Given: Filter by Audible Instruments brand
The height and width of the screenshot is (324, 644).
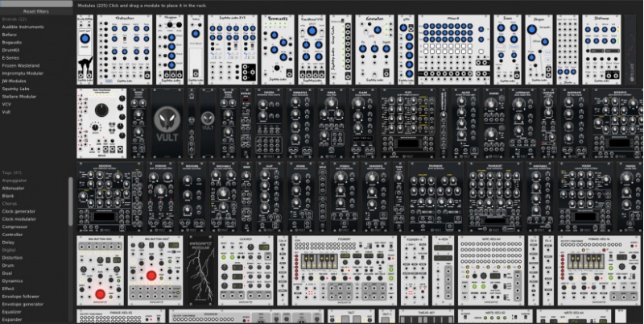Looking at the screenshot, I should click(x=23, y=27).
